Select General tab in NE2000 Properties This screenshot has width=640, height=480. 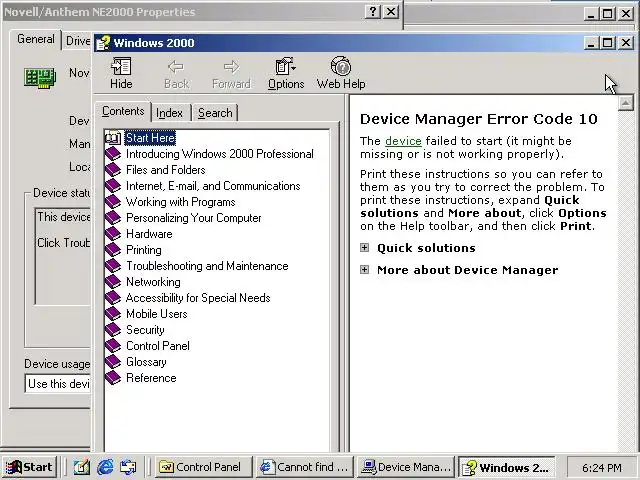36,39
